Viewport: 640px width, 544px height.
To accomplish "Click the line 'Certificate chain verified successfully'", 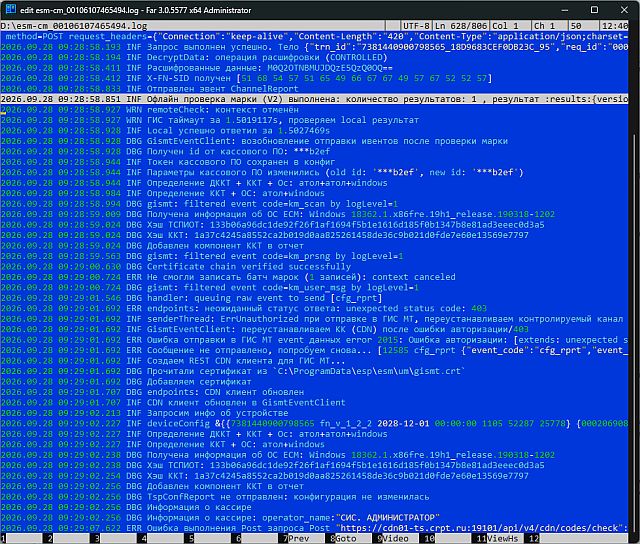I will click(176, 266).
